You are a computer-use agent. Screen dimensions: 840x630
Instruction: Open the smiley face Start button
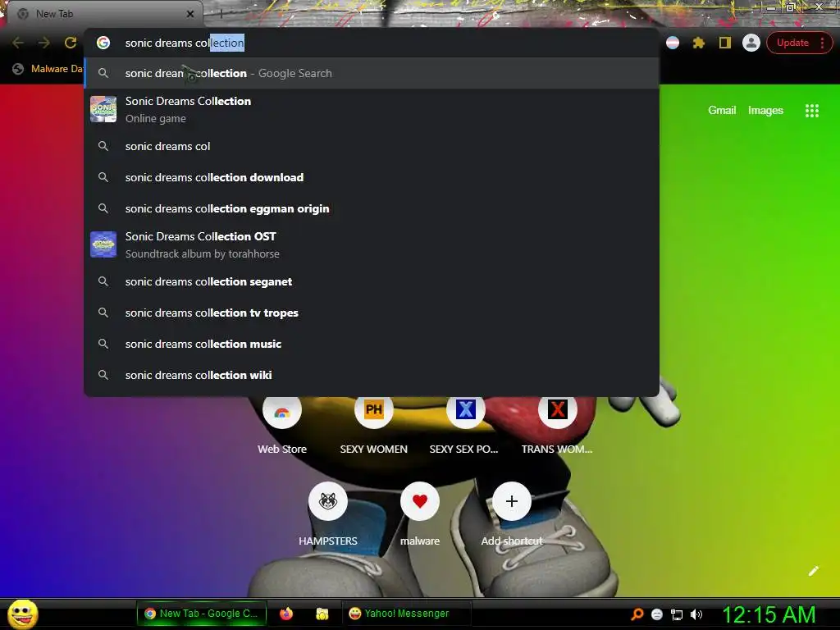(23, 614)
